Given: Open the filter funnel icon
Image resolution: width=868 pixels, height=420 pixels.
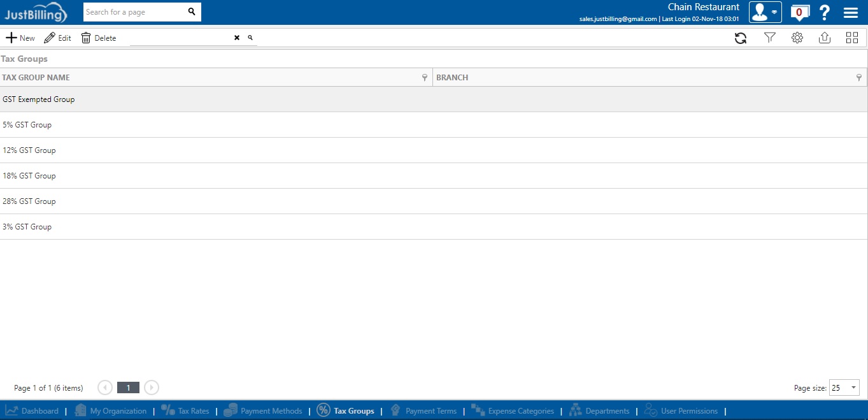Looking at the screenshot, I should (769, 38).
